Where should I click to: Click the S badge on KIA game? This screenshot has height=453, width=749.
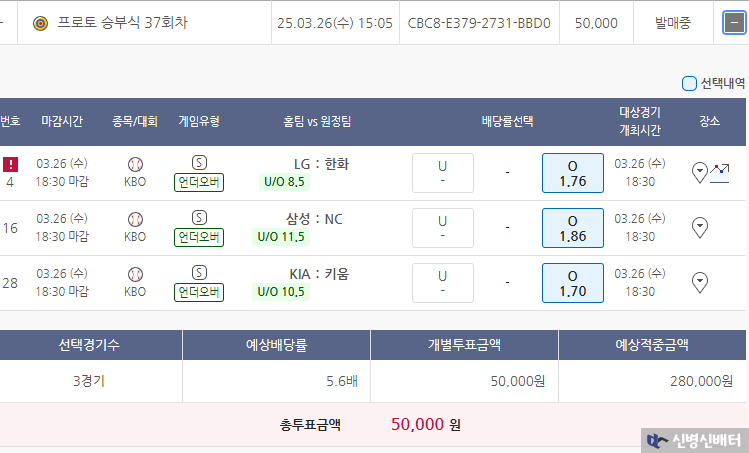[199, 273]
